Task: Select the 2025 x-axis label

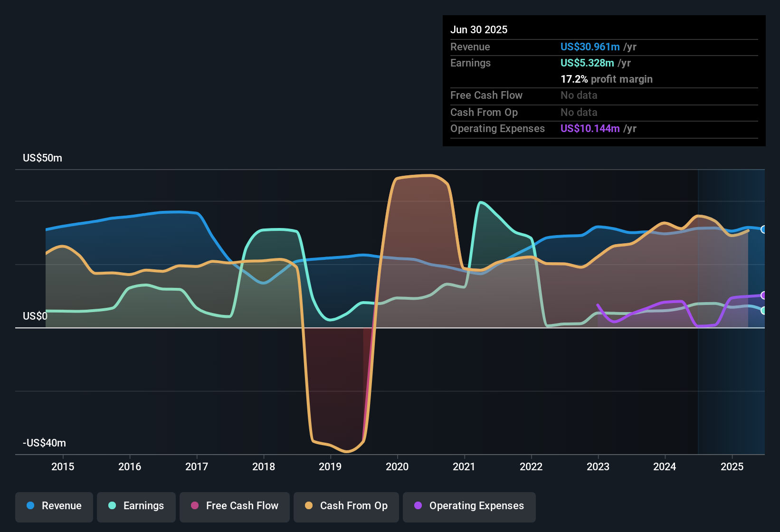Action: pyautogui.click(x=732, y=466)
